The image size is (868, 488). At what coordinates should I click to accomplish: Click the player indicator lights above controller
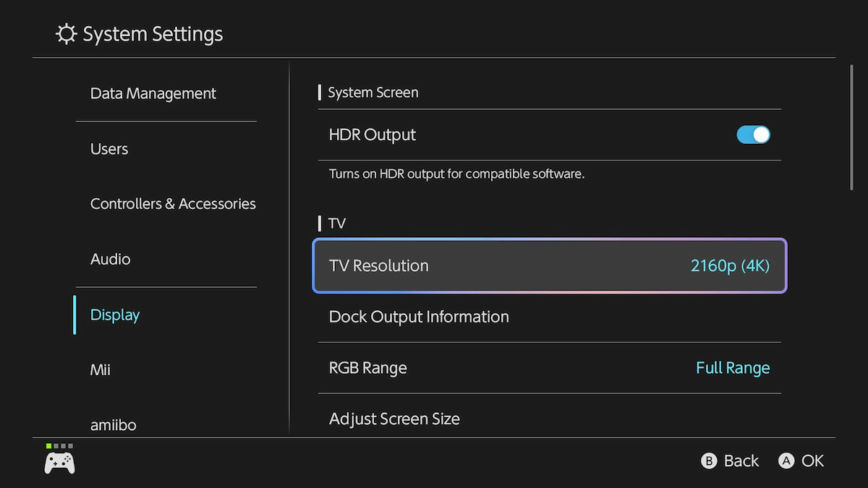click(x=59, y=446)
